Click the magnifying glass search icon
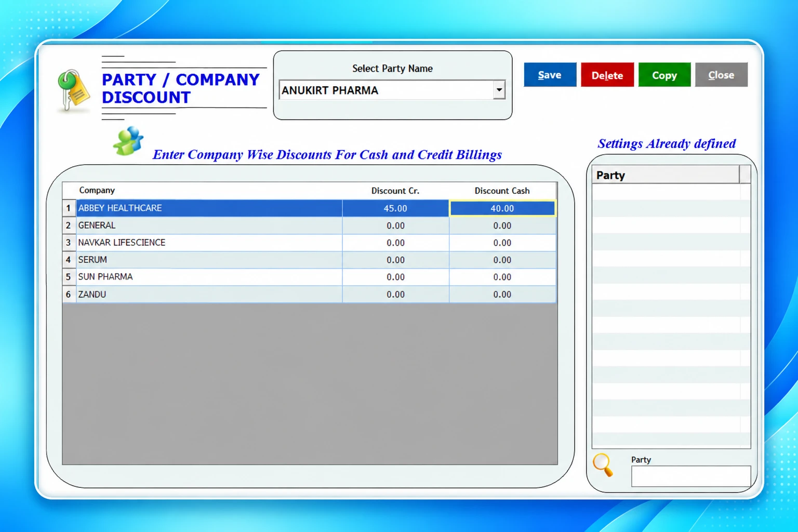Viewport: 798px width, 532px height. click(x=603, y=464)
